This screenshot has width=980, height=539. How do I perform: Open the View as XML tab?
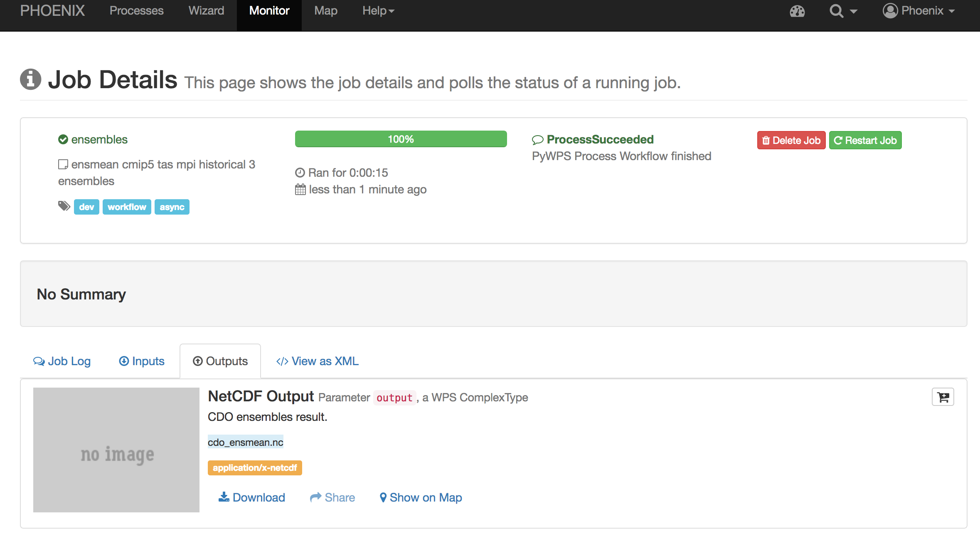[318, 361]
